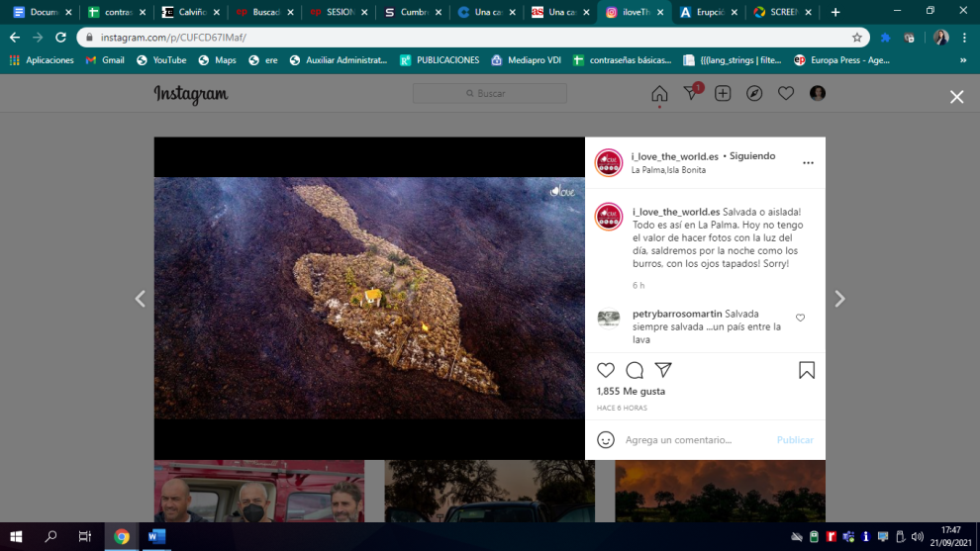The width and height of the screenshot is (980, 551).
Task: Open the emoji picker in the comment box
Action: (606, 440)
